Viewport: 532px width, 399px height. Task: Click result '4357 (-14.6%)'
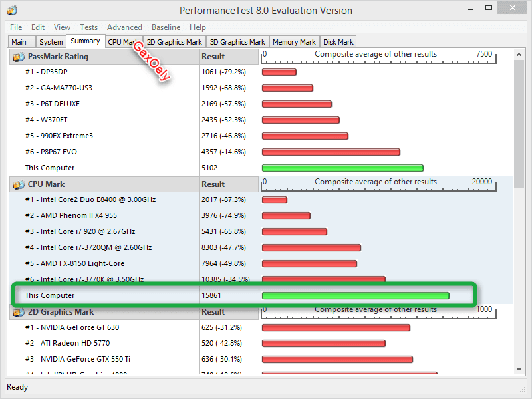pos(223,152)
